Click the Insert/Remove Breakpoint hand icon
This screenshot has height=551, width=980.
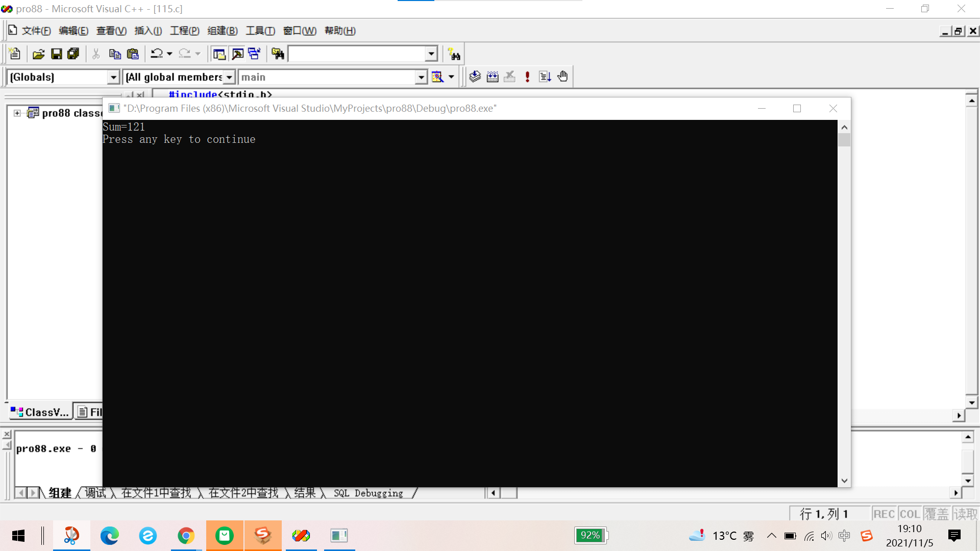562,77
